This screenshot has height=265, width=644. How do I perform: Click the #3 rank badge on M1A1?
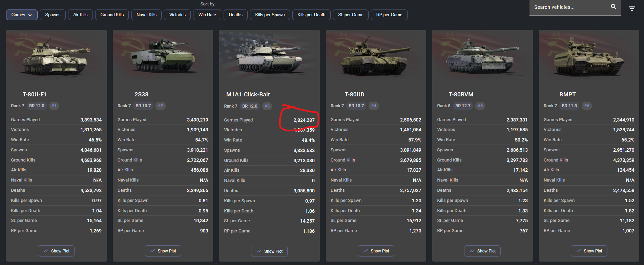pyautogui.click(x=267, y=106)
